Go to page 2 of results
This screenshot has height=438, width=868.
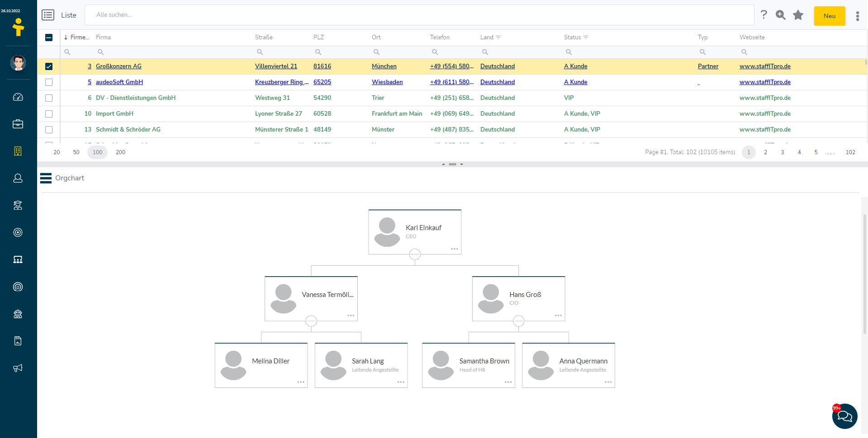click(765, 152)
